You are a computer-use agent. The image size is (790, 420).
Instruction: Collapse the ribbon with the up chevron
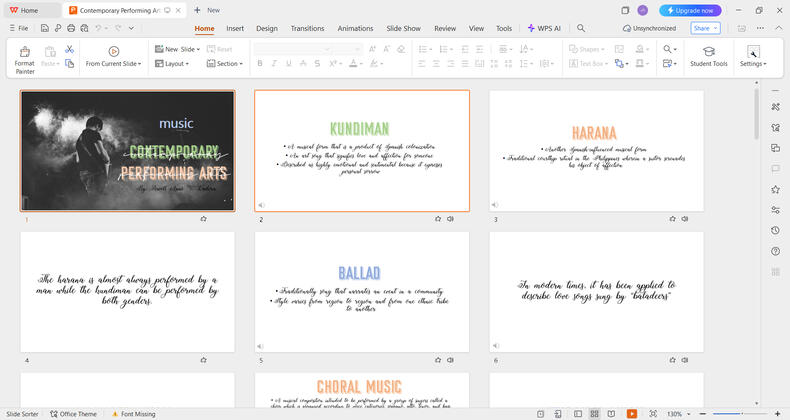[x=778, y=28]
